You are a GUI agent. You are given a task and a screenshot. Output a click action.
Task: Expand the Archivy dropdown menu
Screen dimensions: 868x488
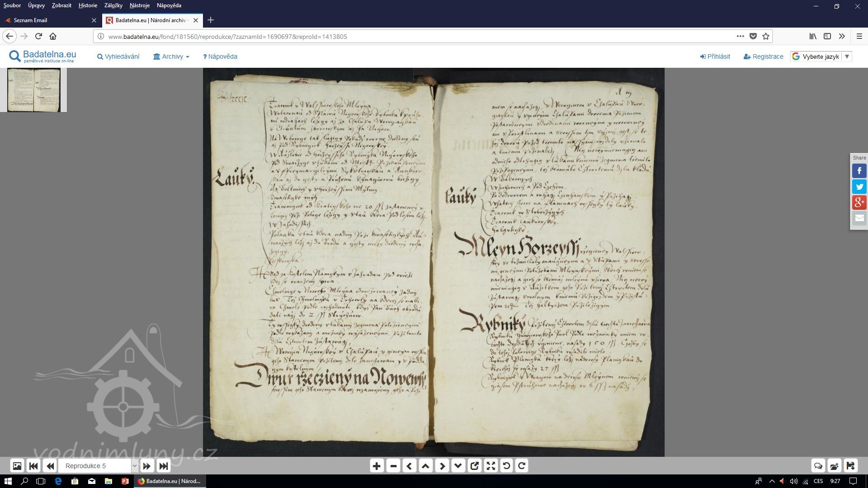(171, 56)
